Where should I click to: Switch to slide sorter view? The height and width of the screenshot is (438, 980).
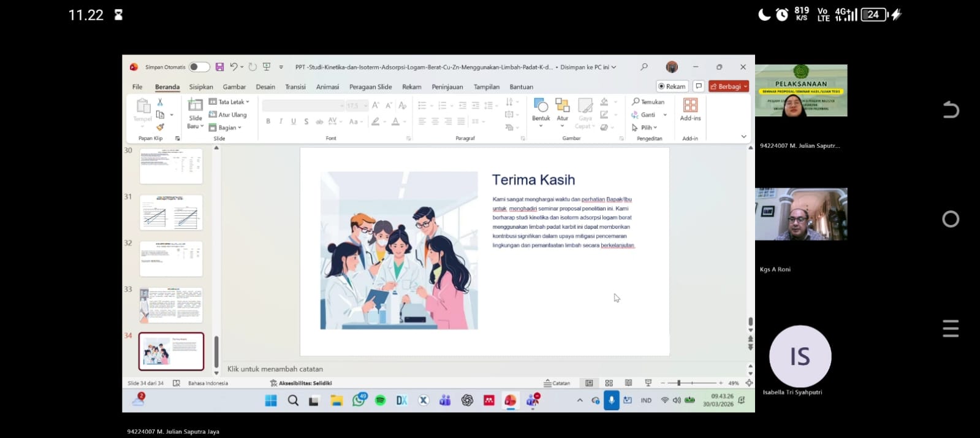(x=609, y=383)
